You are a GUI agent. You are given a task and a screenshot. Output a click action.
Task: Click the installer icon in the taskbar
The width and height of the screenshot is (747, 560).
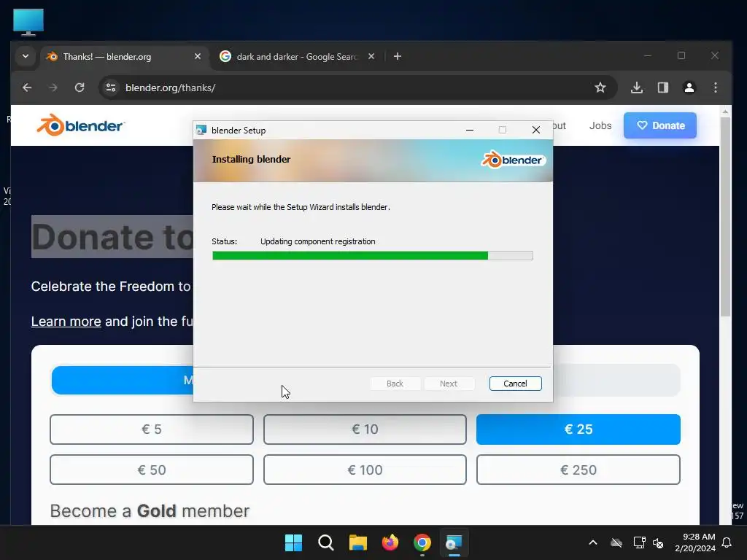coord(454,542)
